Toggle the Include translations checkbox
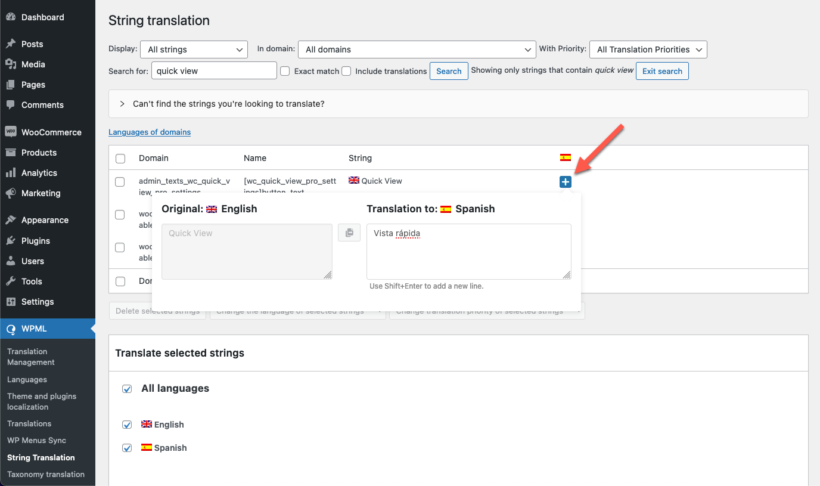 point(346,71)
